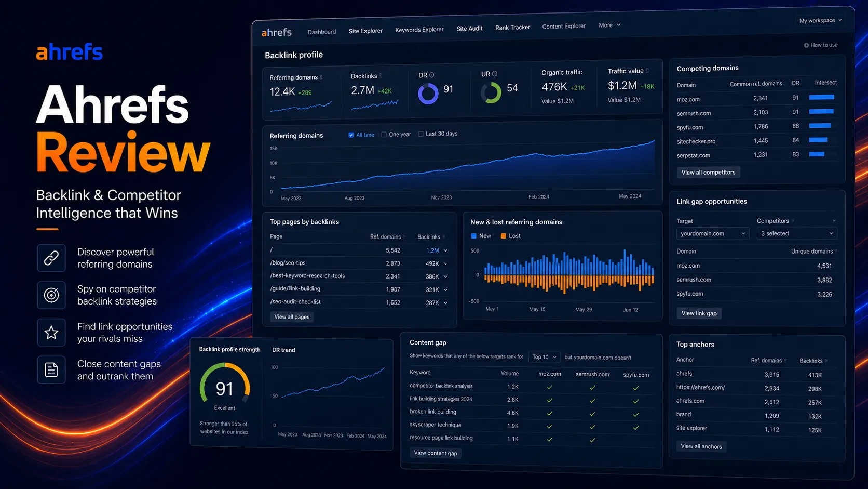Click the ahrefs logo in dashboard header

(276, 32)
